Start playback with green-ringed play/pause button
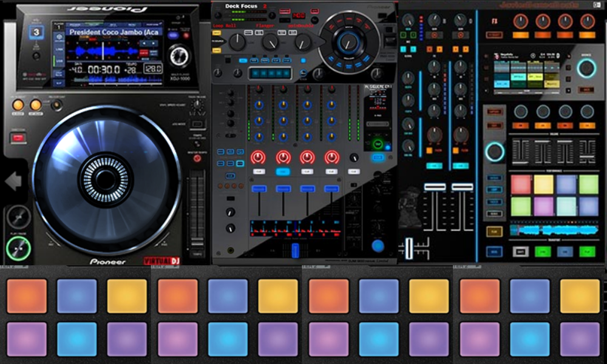607x364 pixels. pos(18,248)
